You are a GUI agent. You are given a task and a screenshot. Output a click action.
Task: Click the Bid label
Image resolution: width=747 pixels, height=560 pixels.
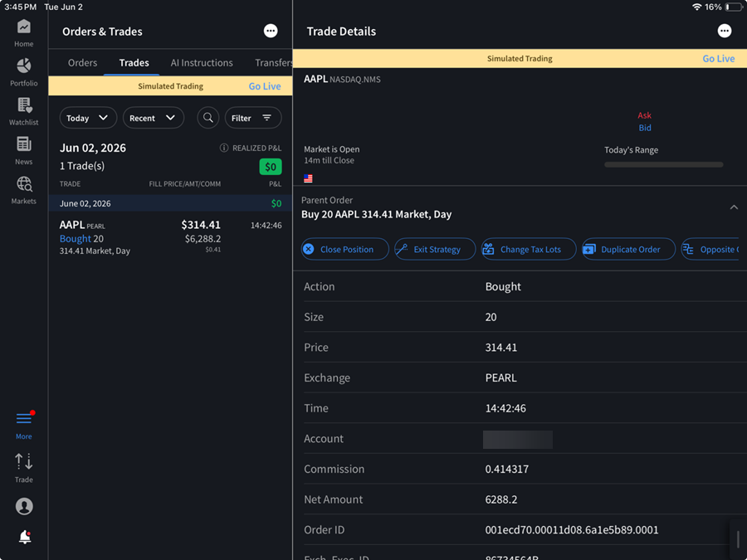coord(645,128)
